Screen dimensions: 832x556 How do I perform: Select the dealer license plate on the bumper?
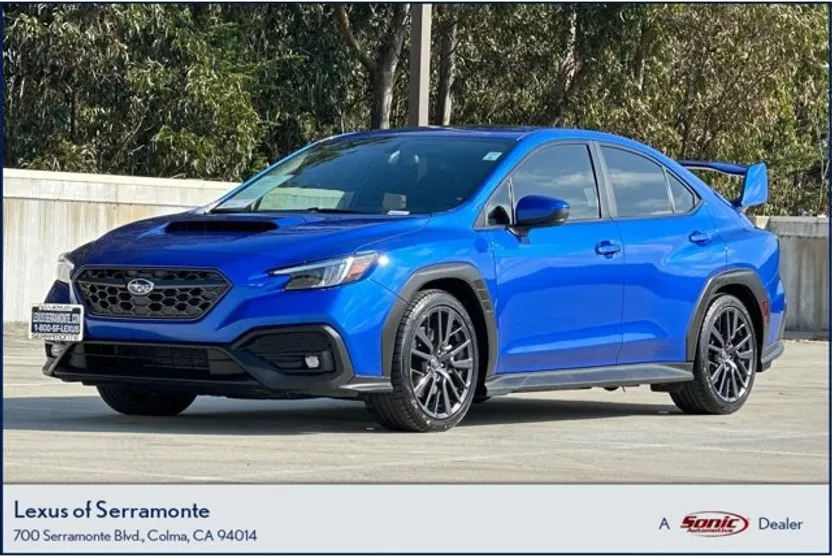[56, 322]
